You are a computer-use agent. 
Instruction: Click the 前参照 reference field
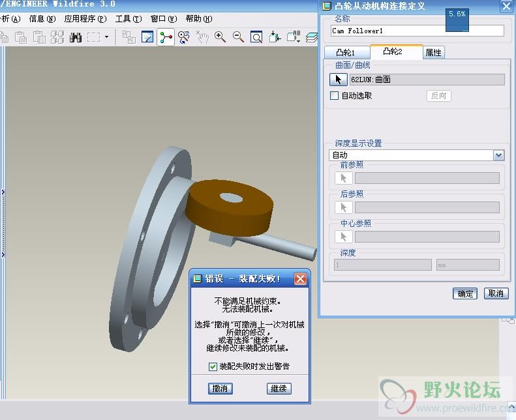tap(427, 178)
